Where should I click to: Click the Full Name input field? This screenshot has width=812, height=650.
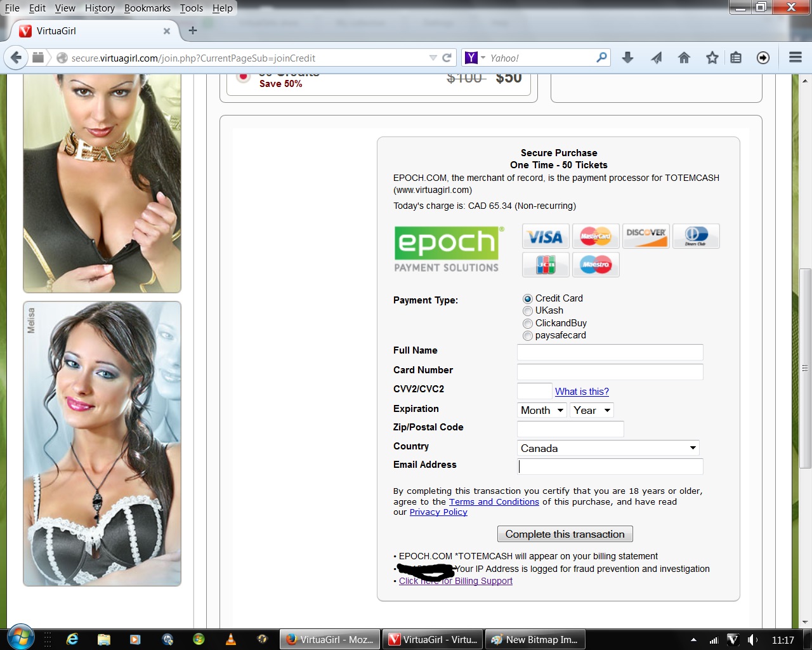(x=610, y=352)
